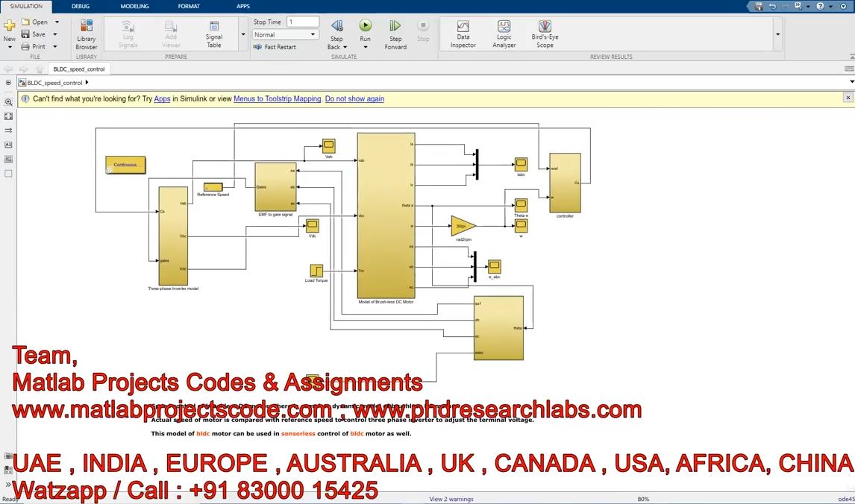
Task: Expand the Open dropdown arrow
Action: (x=57, y=22)
